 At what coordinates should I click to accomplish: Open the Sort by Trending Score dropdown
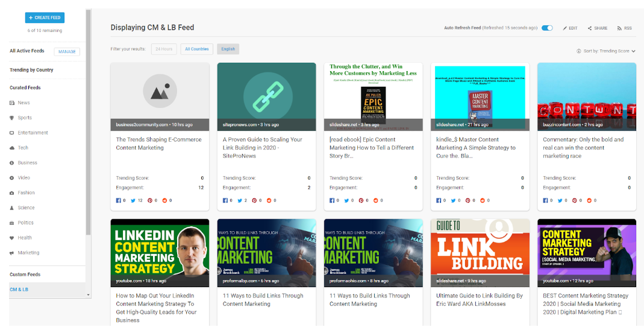coord(609,51)
